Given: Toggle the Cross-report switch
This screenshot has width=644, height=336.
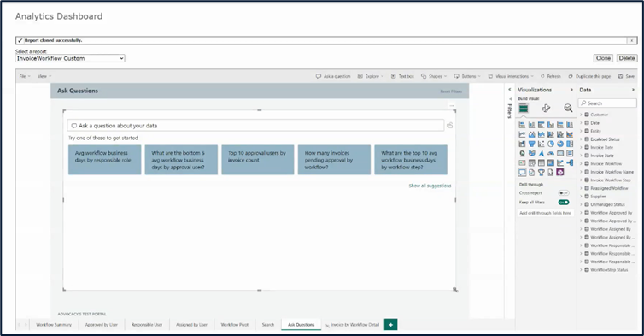Looking at the screenshot, I should pyautogui.click(x=564, y=193).
